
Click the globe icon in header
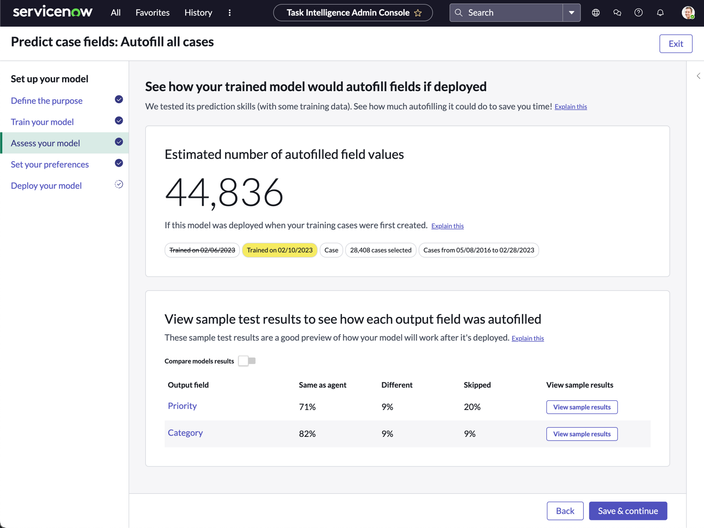(596, 13)
